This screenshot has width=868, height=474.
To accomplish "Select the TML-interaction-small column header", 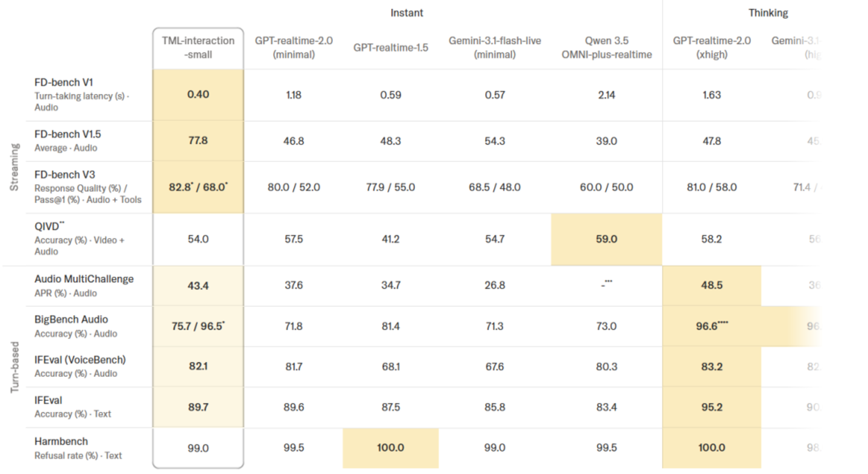I will [x=198, y=48].
